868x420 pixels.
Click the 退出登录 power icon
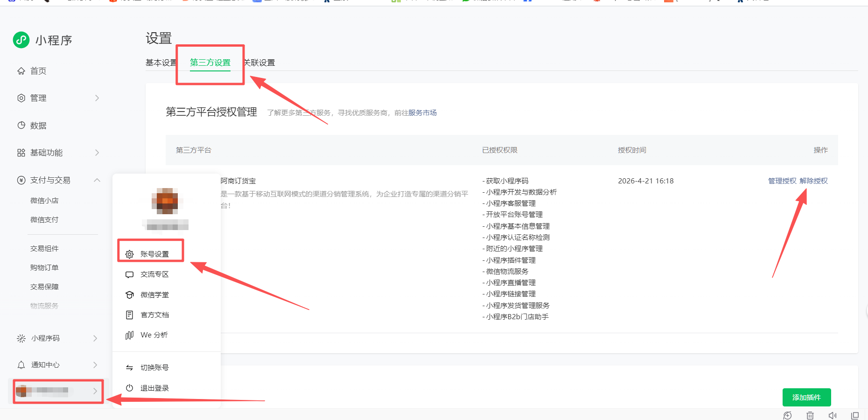point(130,388)
